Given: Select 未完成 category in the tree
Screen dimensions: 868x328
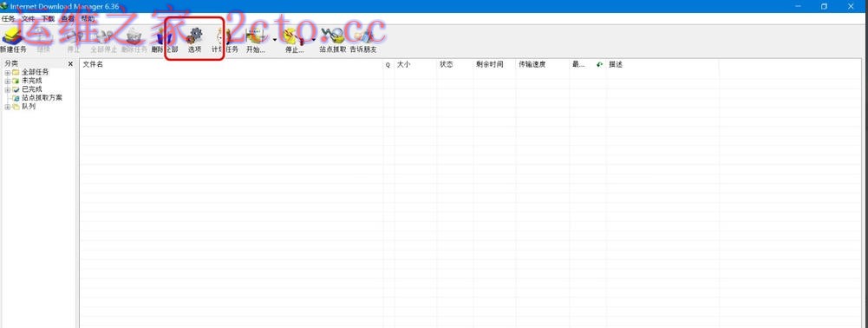Looking at the screenshot, I should click(x=32, y=81).
